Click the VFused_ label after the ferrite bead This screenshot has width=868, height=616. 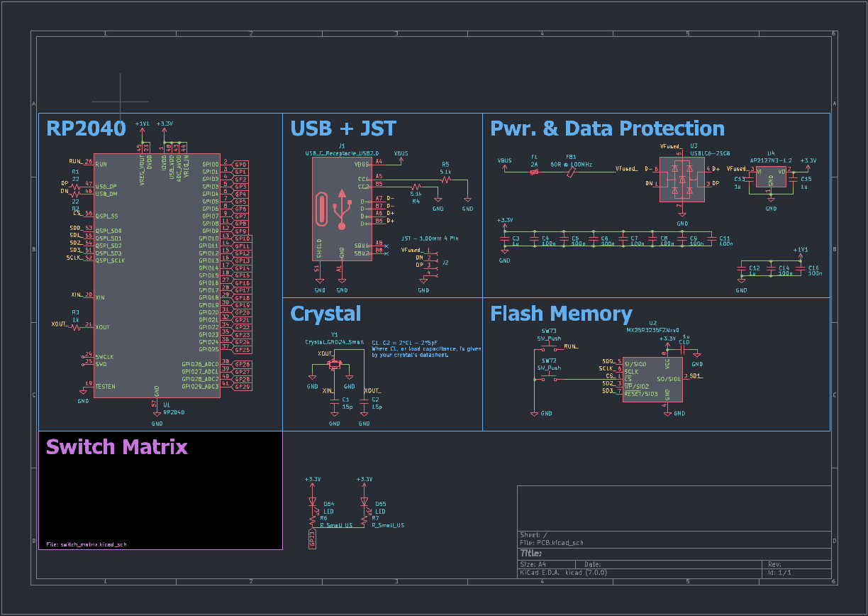click(x=626, y=169)
